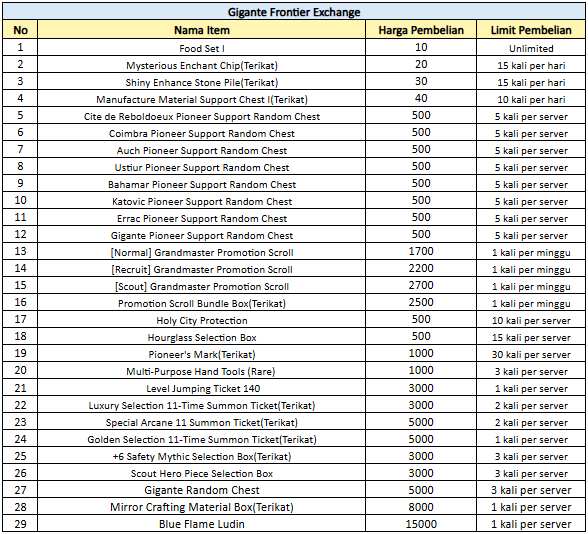Click the Unlimited limit cell
The image size is (588, 534).
(x=531, y=48)
